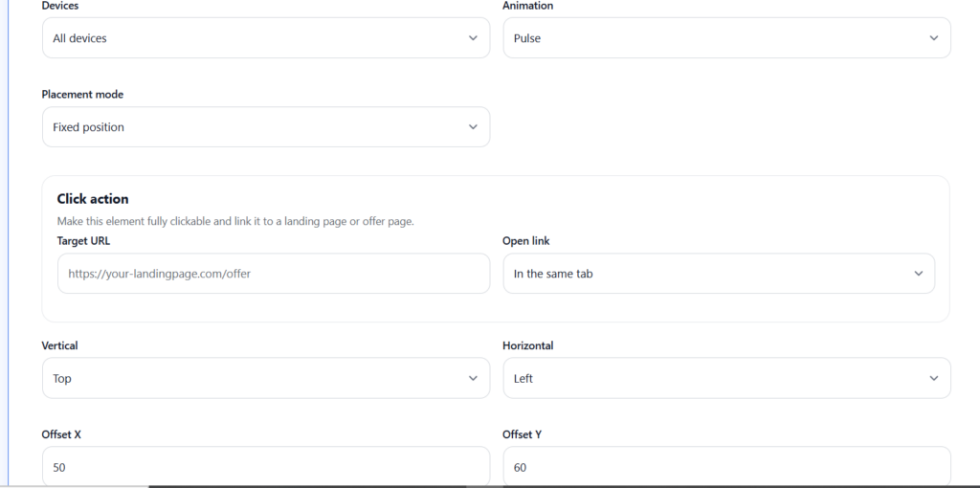Click the 'Target URL' label

coord(83,241)
